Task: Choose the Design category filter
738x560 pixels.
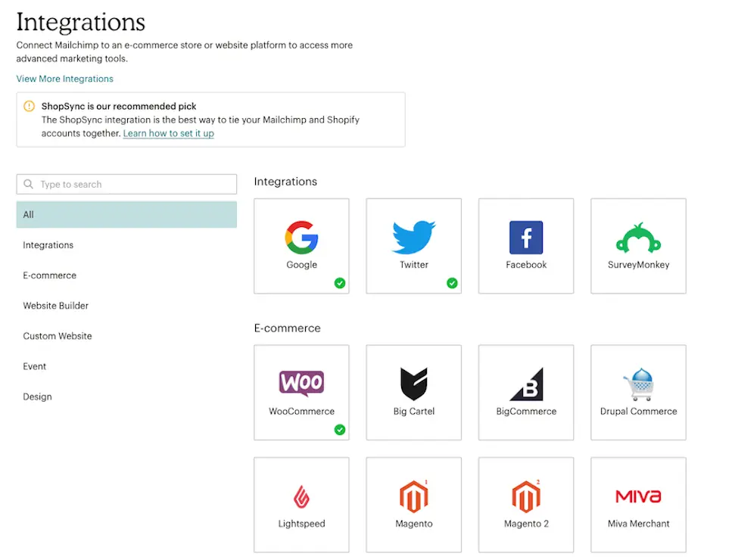Action: [38, 397]
